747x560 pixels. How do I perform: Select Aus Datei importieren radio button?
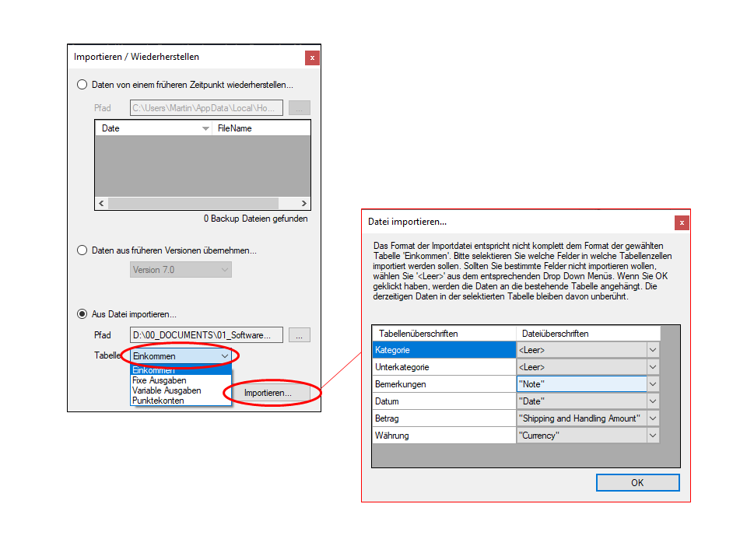click(82, 314)
